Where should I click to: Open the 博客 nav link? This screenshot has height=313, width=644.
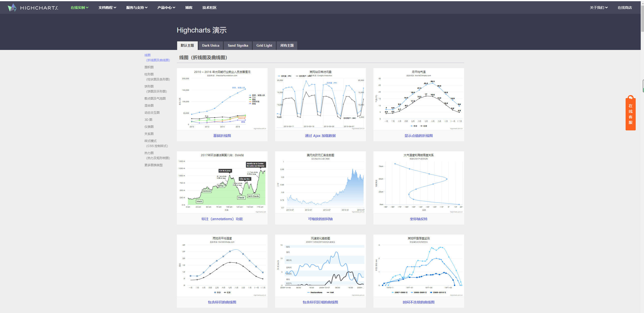(x=189, y=8)
